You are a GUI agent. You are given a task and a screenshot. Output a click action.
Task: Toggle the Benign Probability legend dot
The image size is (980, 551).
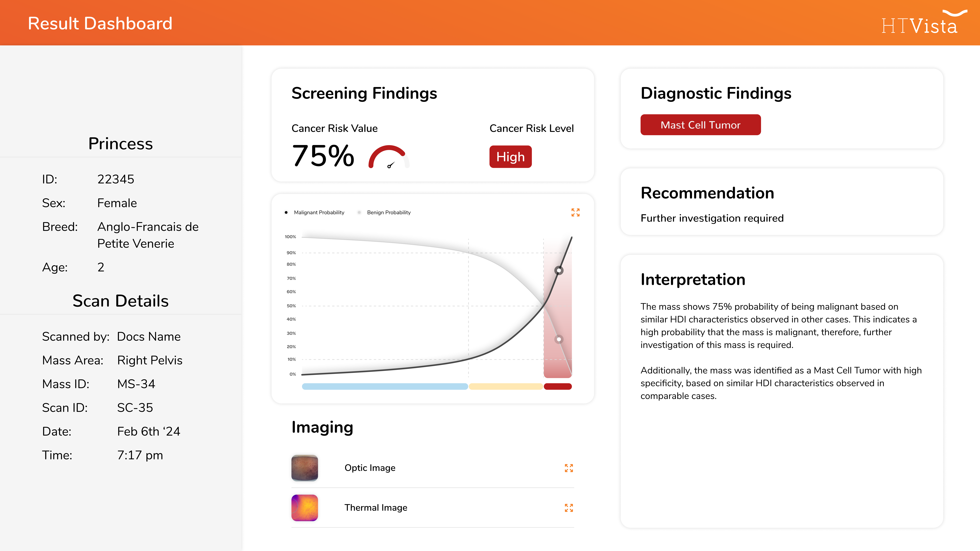point(359,213)
